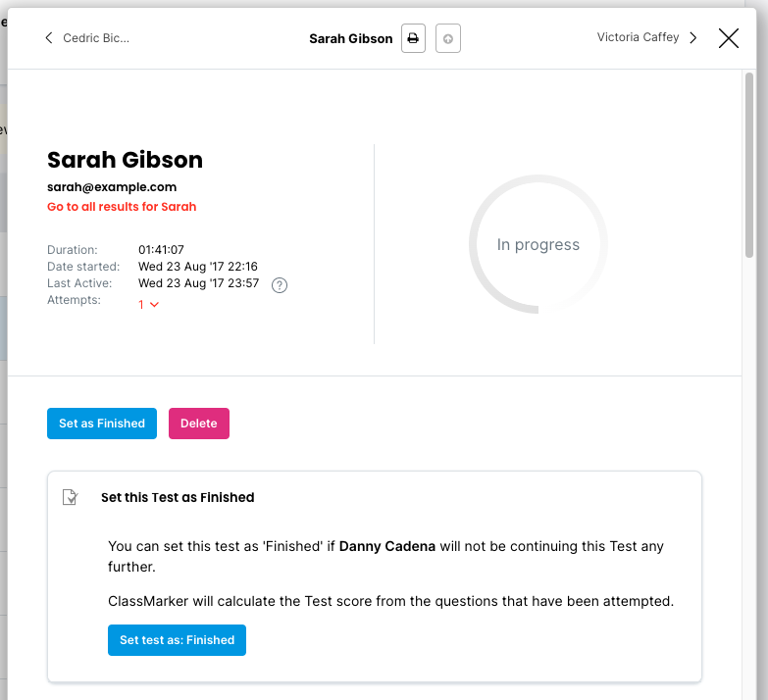This screenshot has width=768, height=700.
Task: Click Set test as: Finished button
Action: point(177,640)
